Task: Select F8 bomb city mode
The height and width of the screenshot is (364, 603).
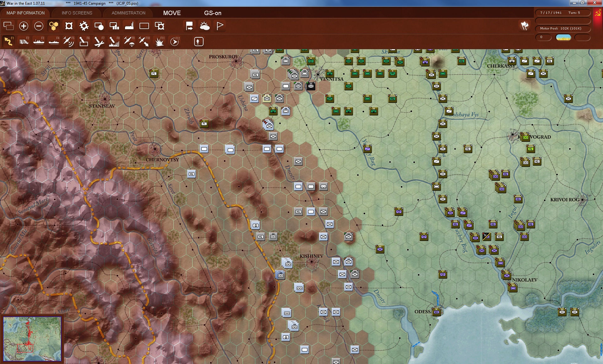Action: (x=114, y=41)
